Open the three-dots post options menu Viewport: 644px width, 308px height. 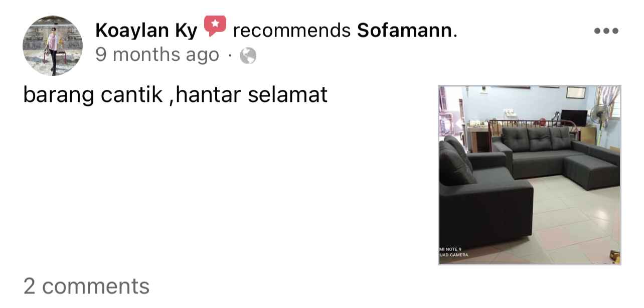tap(606, 31)
